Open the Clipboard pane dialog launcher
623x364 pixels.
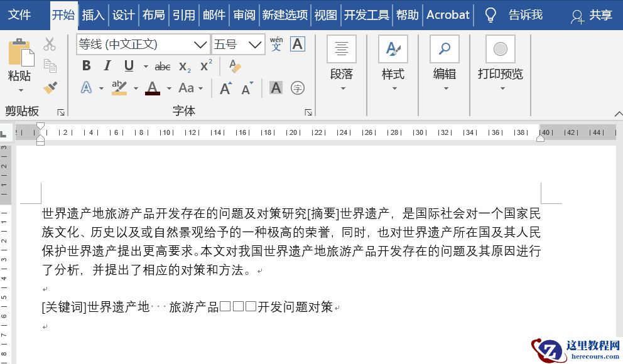tap(61, 112)
